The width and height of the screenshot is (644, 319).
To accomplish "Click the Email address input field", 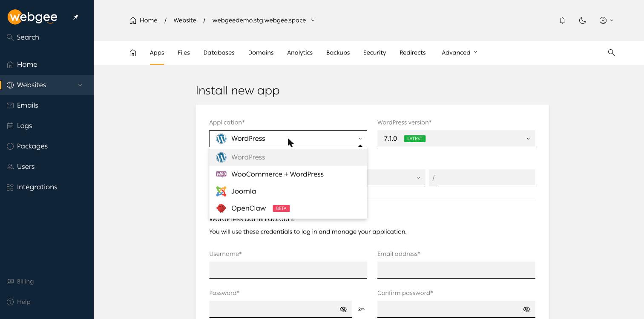I will 456,270.
